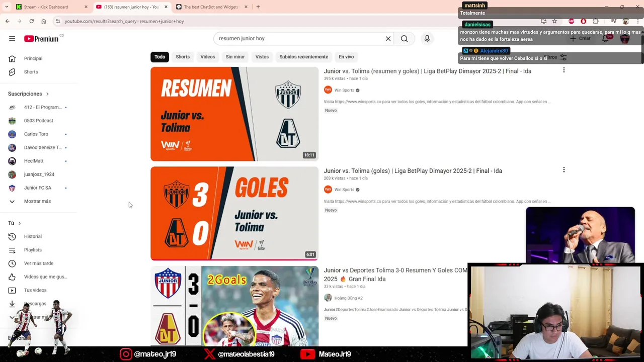Screen dimensions: 644x362
Task: Open HeelMatt subscription channel
Action: pos(38,161)
